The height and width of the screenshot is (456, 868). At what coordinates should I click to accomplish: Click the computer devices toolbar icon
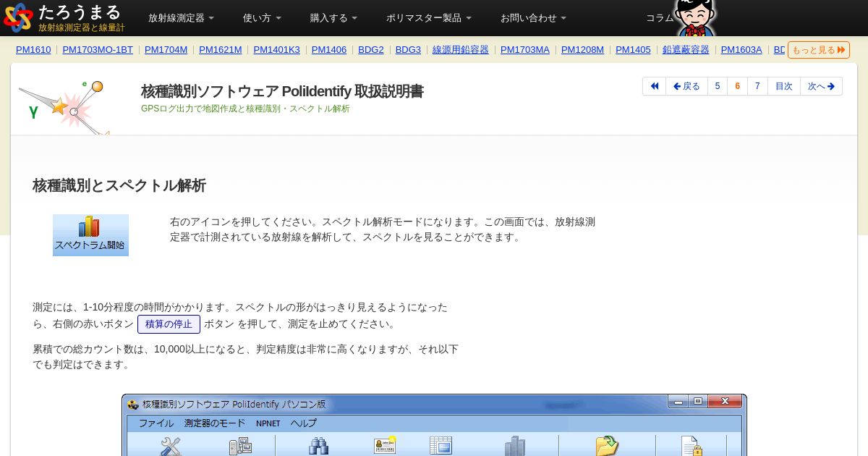coord(240,447)
